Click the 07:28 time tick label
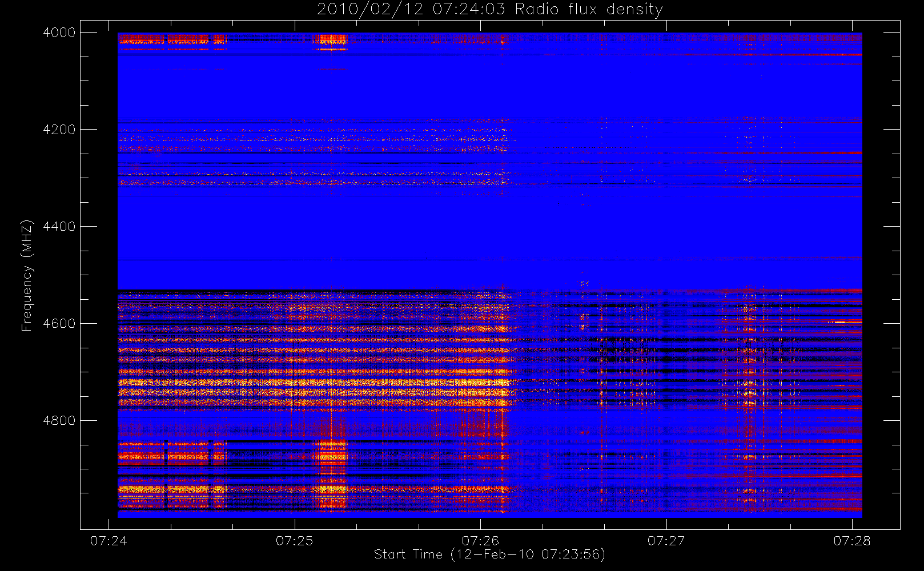This screenshot has height=571, width=924. click(x=852, y=541)
